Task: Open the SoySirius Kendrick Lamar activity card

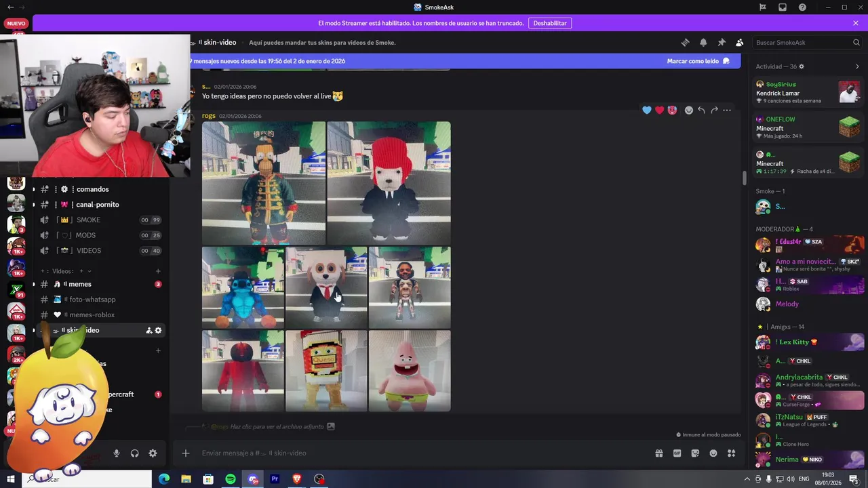Action: point(808,92)
